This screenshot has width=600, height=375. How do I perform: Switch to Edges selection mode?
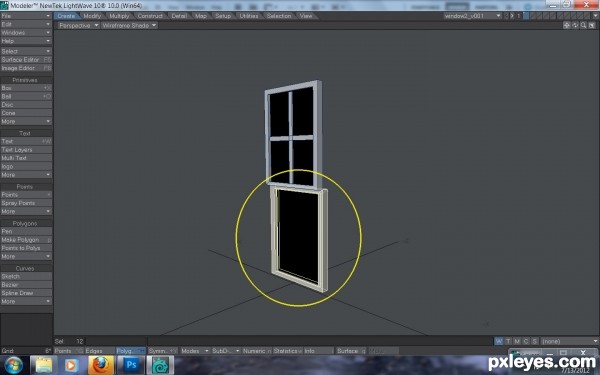click(99, 351)
